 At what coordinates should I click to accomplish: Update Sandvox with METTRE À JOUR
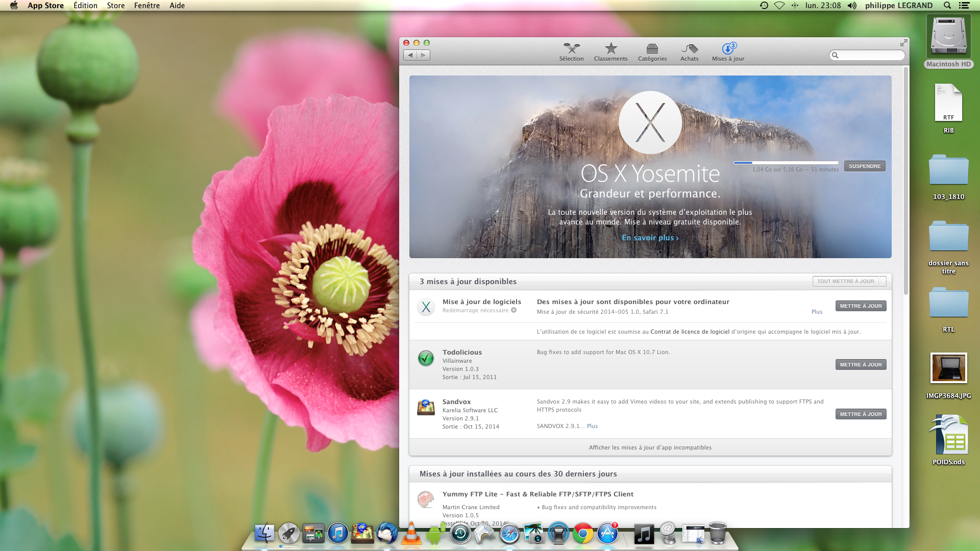[861, 414]
